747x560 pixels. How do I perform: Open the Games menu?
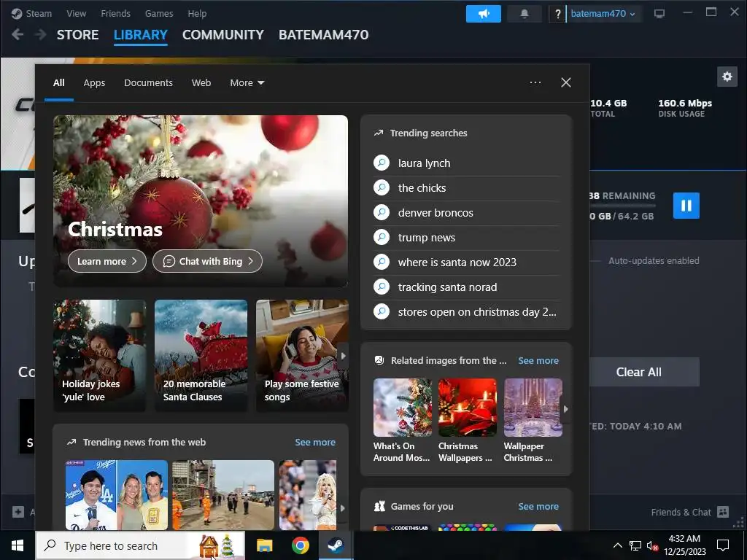tap(158, 13)
